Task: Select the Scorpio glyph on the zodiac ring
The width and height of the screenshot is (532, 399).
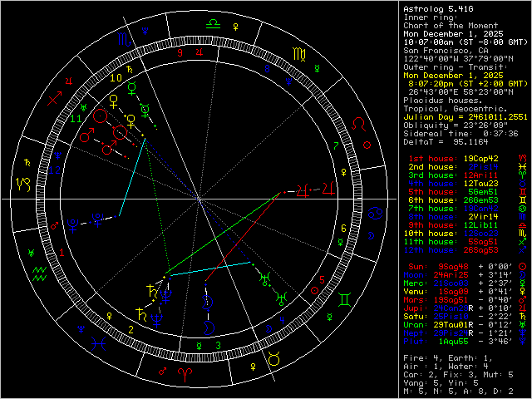Action: [123, 38]
